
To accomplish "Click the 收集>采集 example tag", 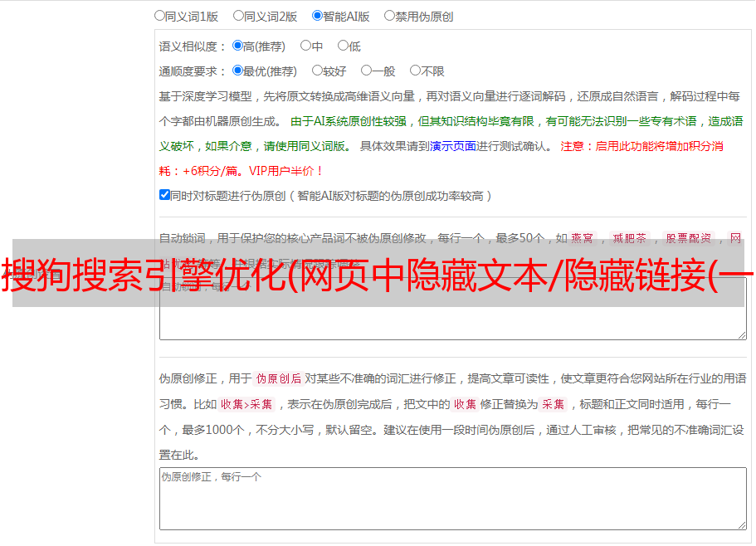I will coord(246,404).
